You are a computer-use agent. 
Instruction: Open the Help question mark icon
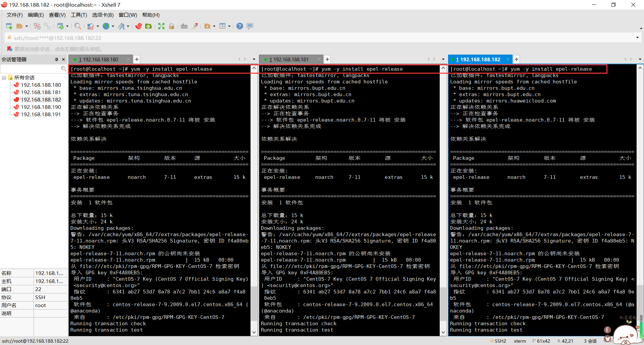click(239, 26)
